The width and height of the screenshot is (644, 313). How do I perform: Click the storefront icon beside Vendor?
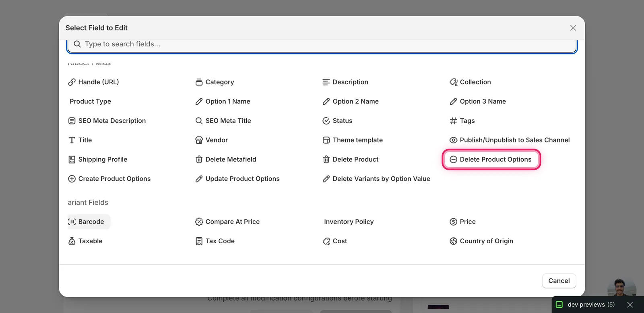(x=199, y=140)
